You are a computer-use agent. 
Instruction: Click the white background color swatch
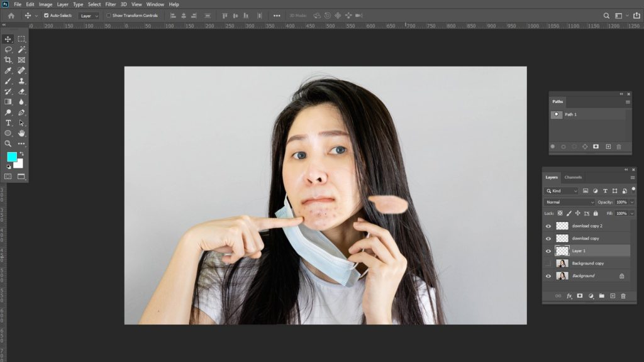coord(19,164)
